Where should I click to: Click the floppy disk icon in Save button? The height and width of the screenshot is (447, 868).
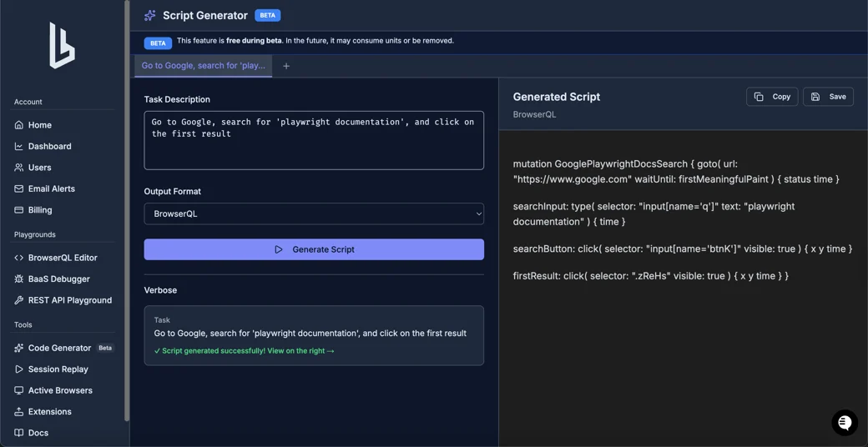pos(815,96)
